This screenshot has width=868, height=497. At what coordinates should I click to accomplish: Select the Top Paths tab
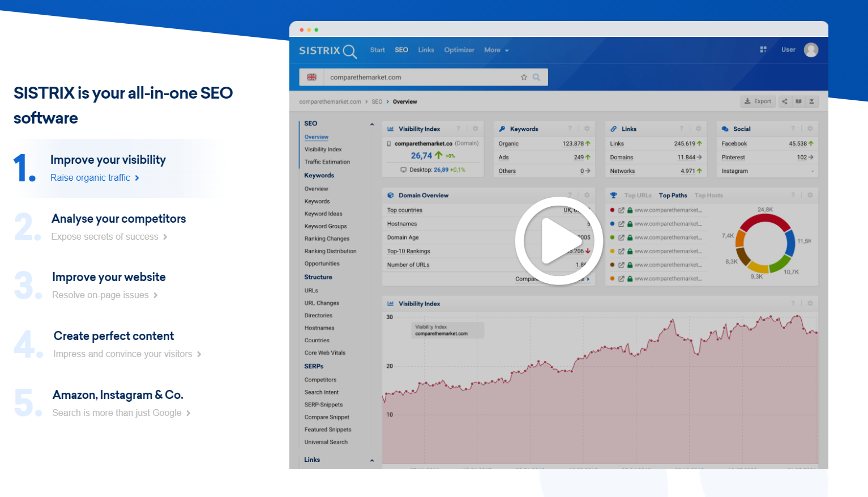click(673, 195)
